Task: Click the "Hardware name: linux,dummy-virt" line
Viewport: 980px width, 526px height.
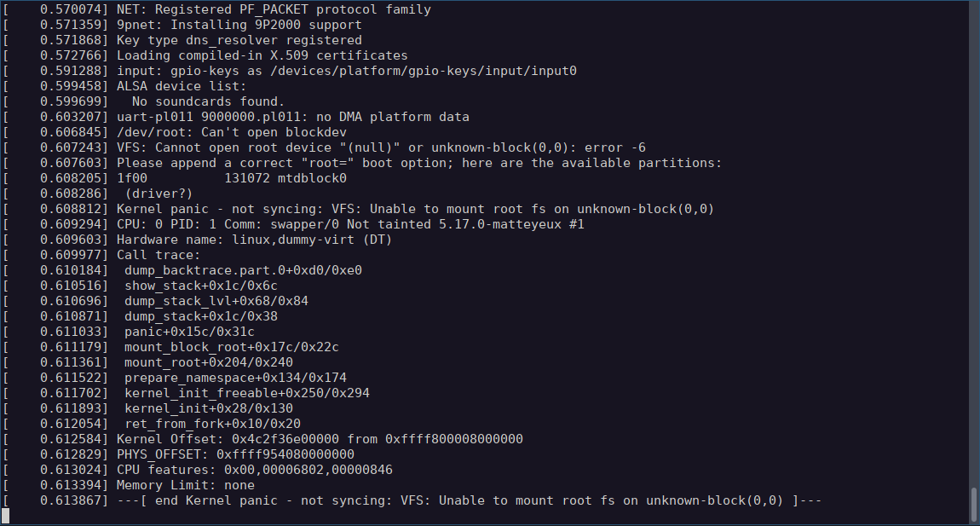Action: click(x=254, y=240)
